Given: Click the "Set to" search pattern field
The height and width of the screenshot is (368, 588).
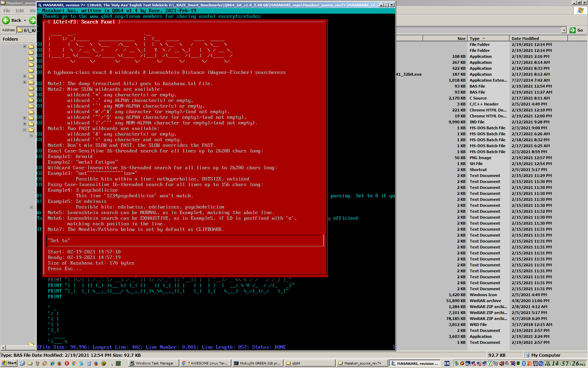Looking at the screenshot, I should (x=185, y=240).
